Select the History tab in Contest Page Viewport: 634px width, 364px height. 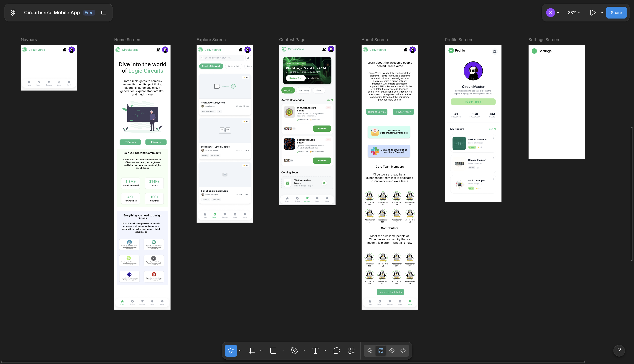(319, 90)
